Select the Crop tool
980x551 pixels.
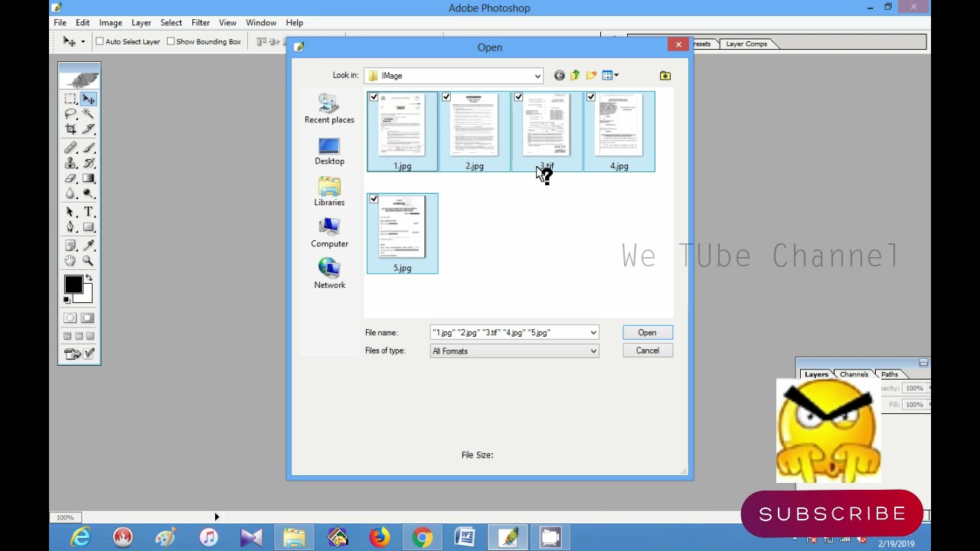(70, 129)
